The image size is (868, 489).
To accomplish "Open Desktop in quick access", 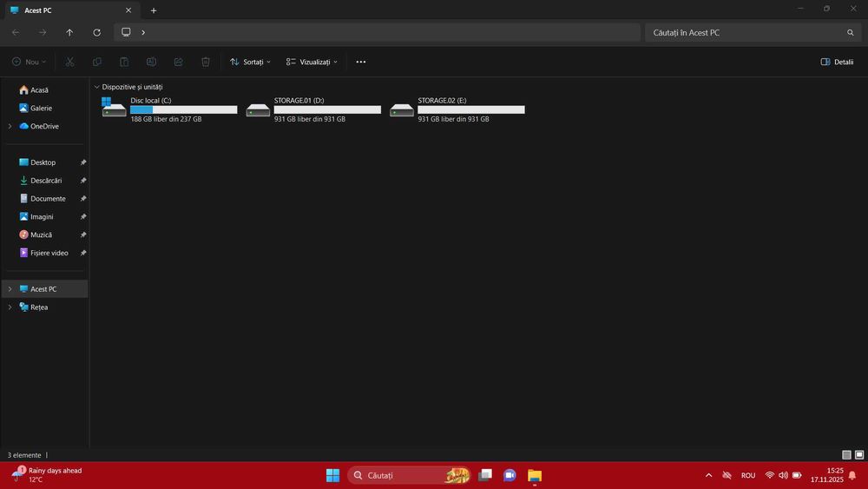I will (x=44, y=162).
